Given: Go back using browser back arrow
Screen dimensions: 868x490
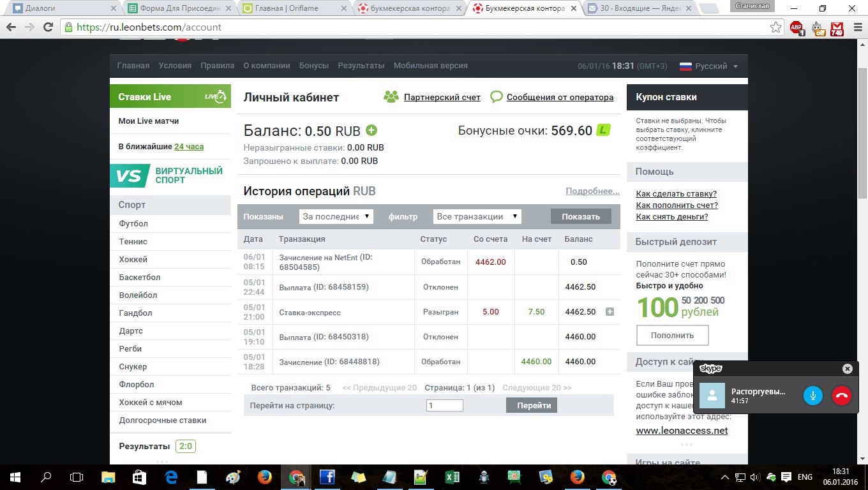Looking at the screenshot, I should pos(11,27).
